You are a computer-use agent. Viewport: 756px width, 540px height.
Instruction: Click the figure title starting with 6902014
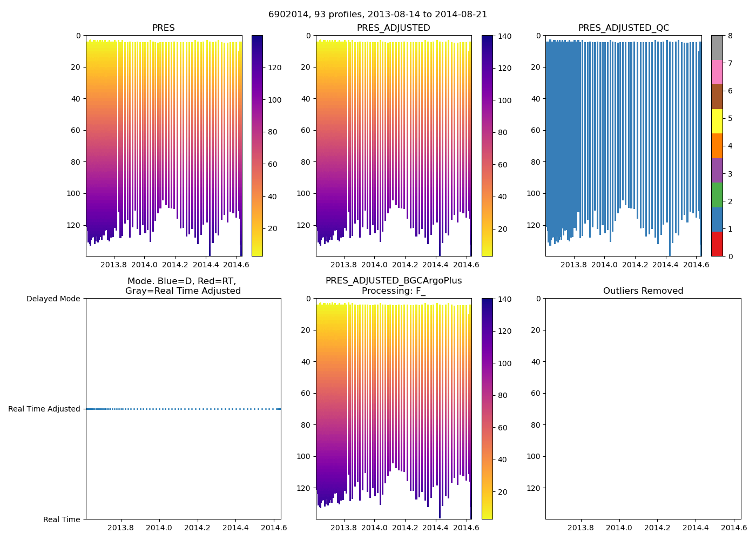point(377,15)
